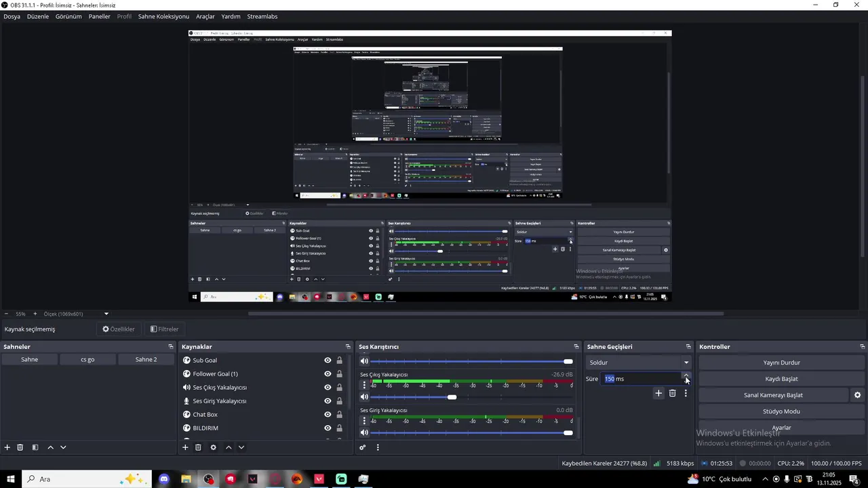Open preview scale dropdown arrow
This screenshot has height=488, width=868.
(106, 314)
